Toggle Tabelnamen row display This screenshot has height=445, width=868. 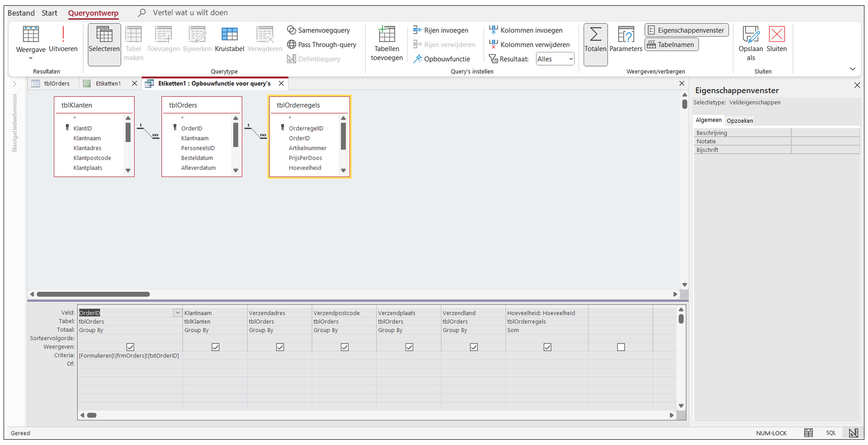[x=671, y=44]
